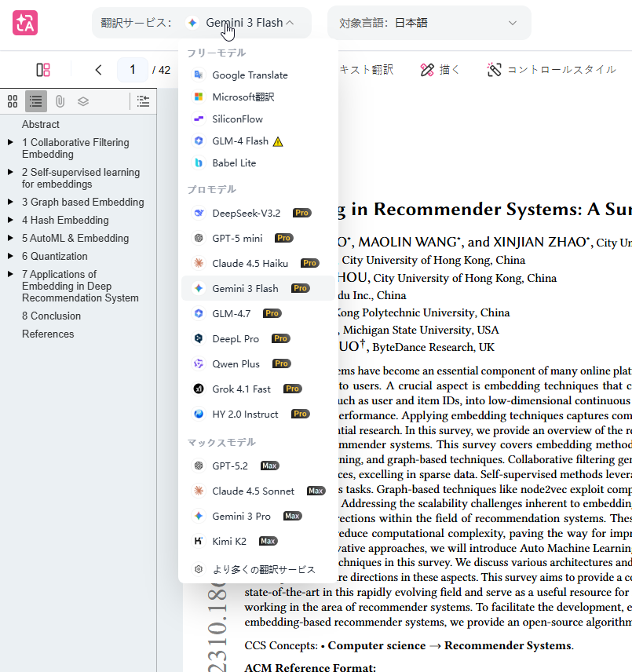632x672 pixels.
Task: Click より多くの翻訳サービス link
Action: pyautogui.click(x=264, y=569)
